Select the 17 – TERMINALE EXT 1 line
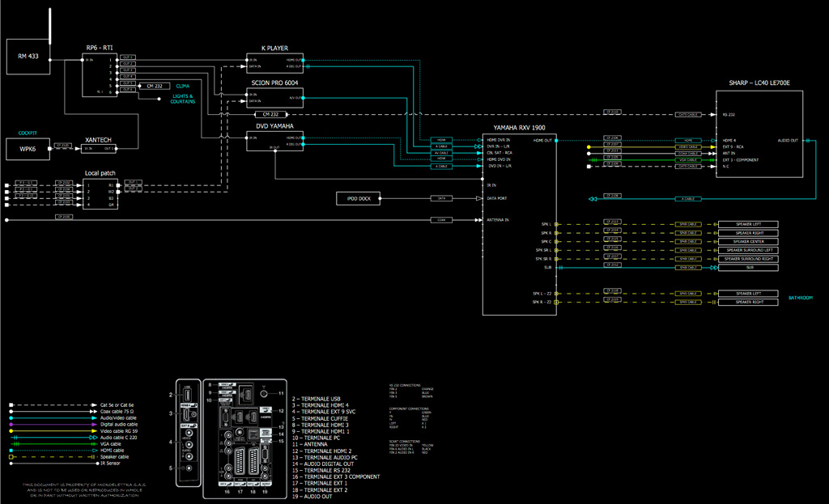The image size is (829, 504). click(320, 484)
